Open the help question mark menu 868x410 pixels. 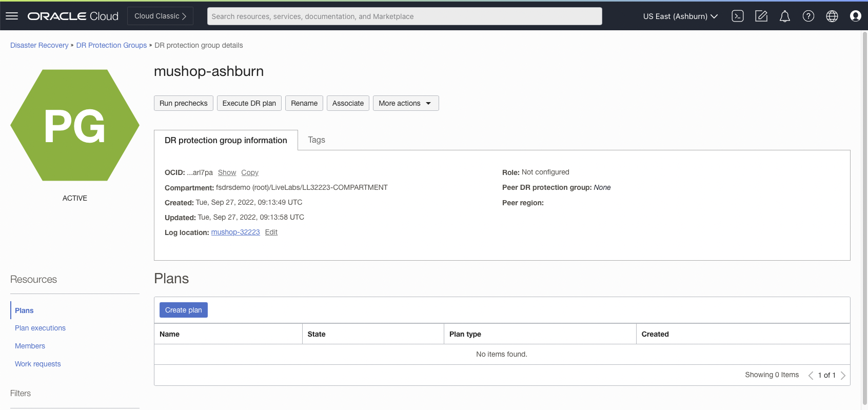[808, 16]
